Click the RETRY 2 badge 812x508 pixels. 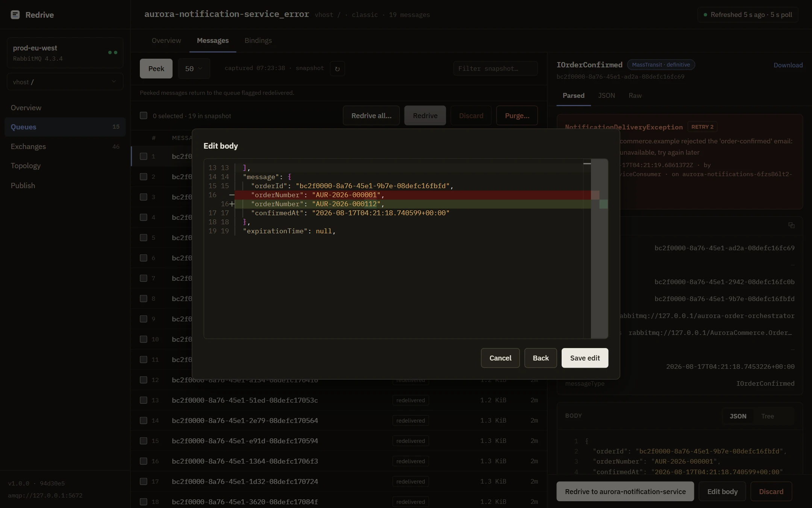point(702,127)
